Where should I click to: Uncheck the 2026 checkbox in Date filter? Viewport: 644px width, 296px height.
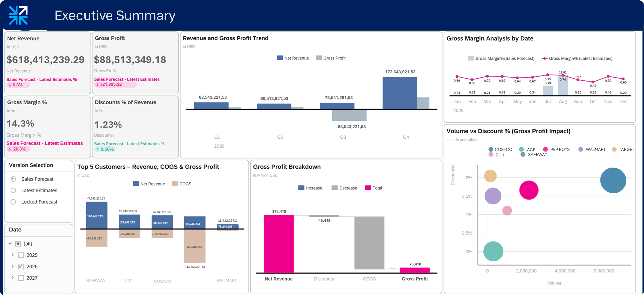(x=21, y=266)
